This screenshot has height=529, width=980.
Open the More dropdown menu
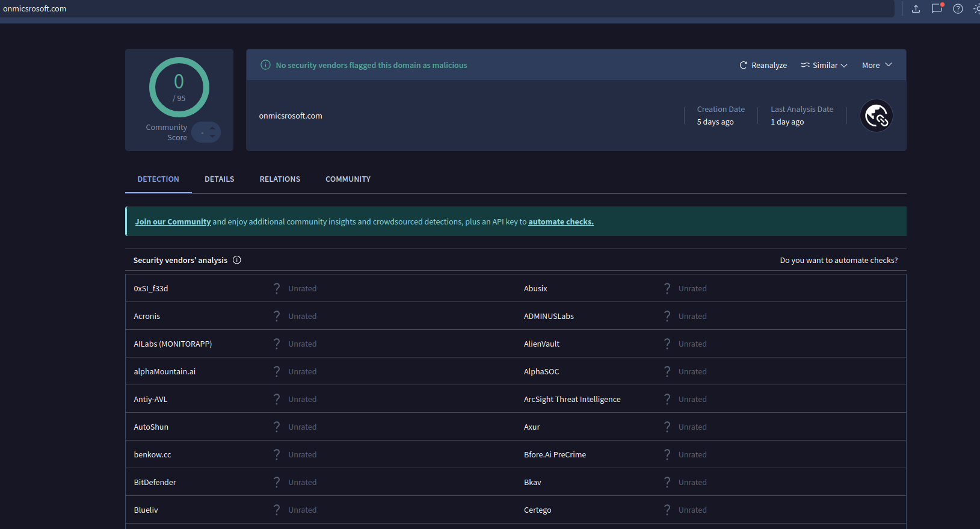coord(877,65)
